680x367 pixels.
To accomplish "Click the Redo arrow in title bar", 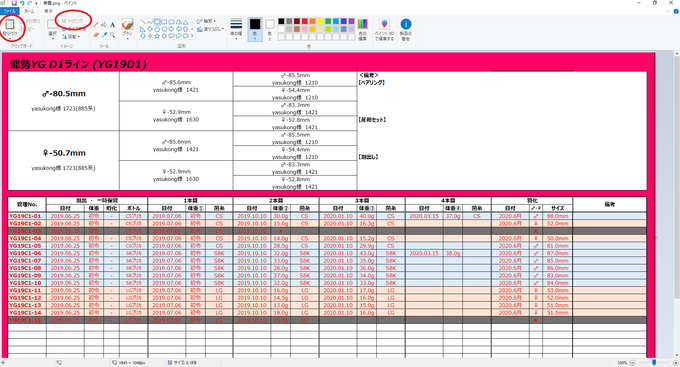I will [x=29, y=3].
